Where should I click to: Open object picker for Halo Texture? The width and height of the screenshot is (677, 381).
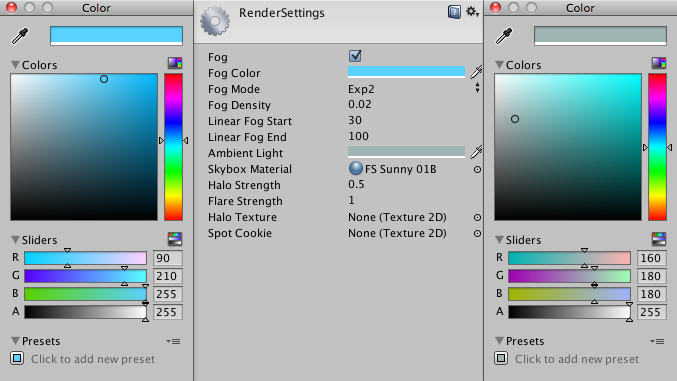point(477,217)
